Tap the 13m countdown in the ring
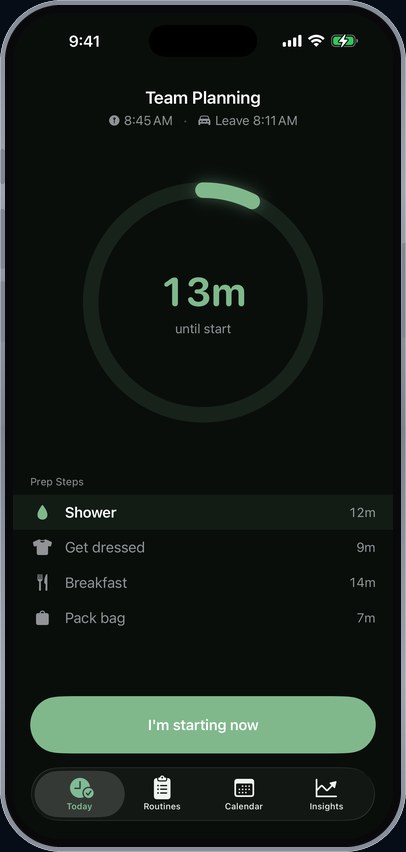 204,292
